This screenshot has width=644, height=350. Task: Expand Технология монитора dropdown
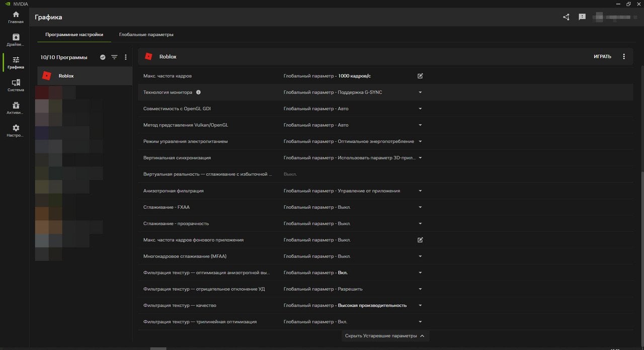(x=420, y=93)
